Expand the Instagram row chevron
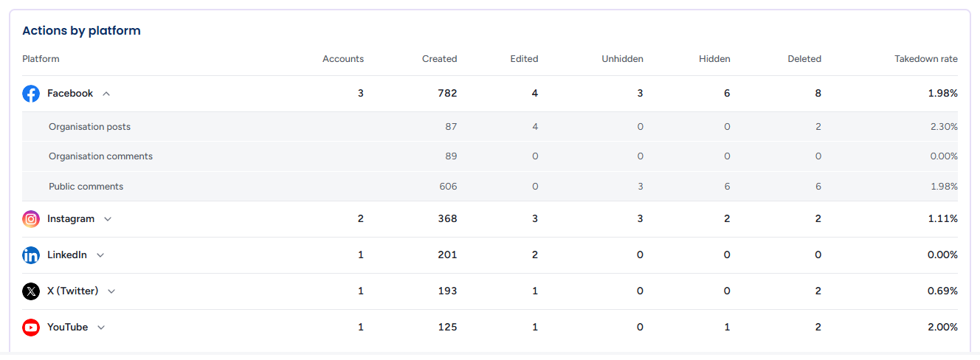The image size is (980, 360). coord(108,219)
